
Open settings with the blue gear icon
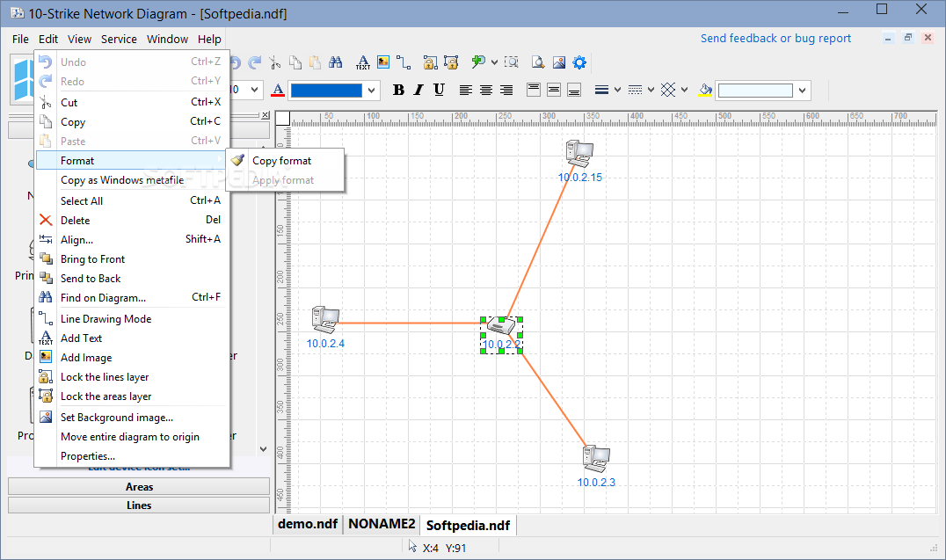[579, 62]
